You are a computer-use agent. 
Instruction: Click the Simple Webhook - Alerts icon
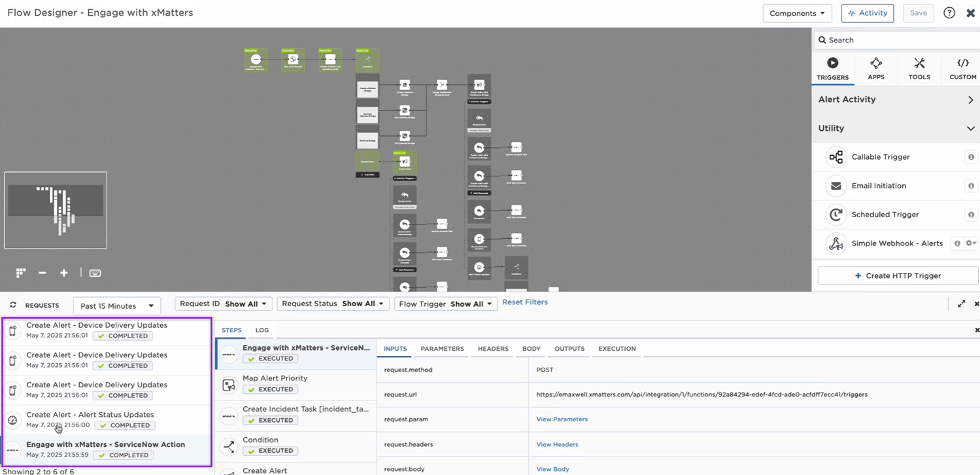click(x=836, y=243)
